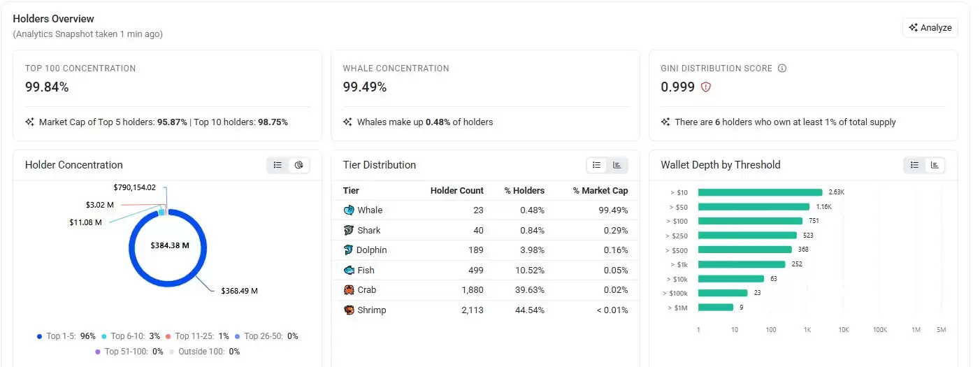980x367 pixels.
Task: Click the Analytics Snapshot timestamp text
Action: pos(87,34)
